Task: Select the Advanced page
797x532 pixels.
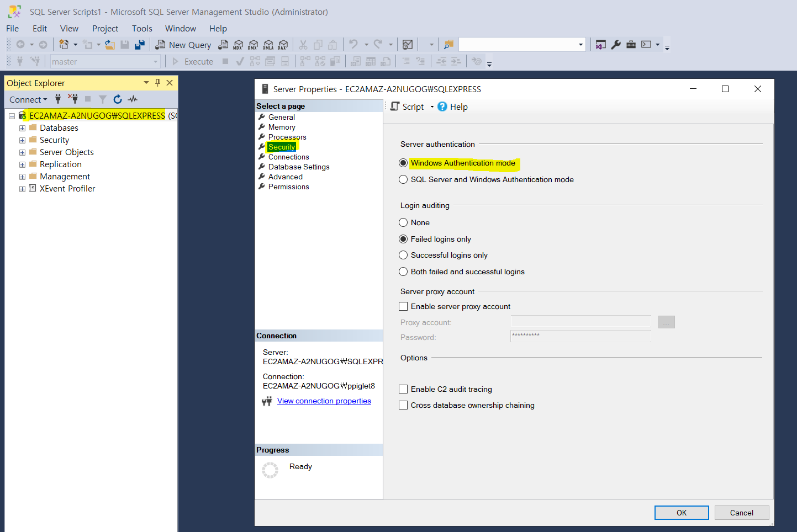Action: pyautogui.click(x=286, y=177)
